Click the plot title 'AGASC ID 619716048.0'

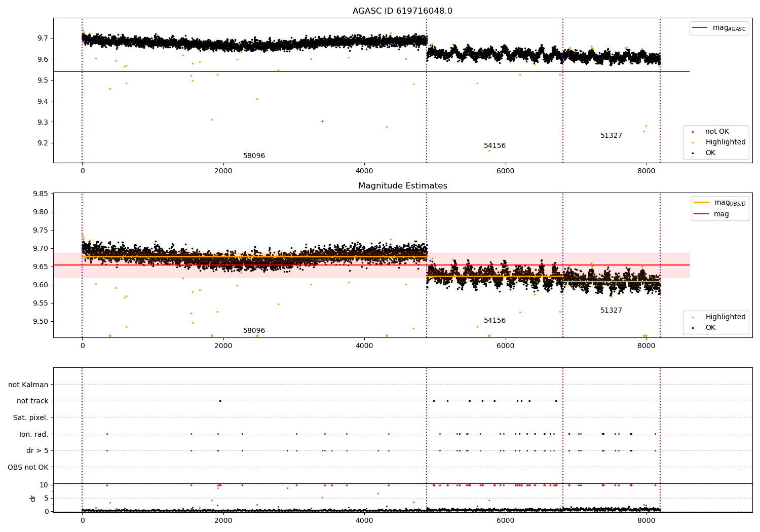coord(402,11)
